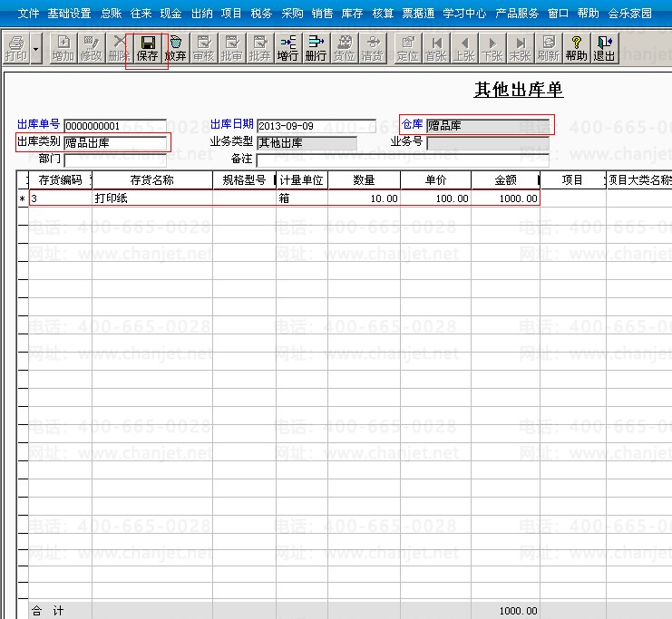
Task: Open the 库存 (Inventory) menu
Action: [x=352, y=14]
